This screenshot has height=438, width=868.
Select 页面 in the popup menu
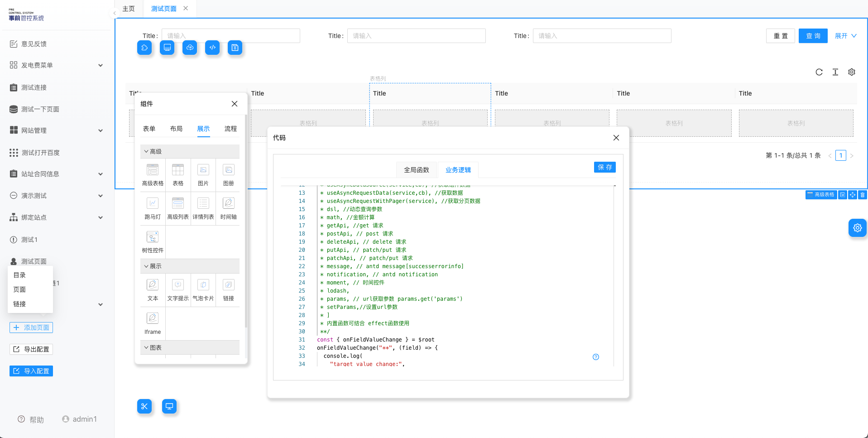(x=19, y=289)
